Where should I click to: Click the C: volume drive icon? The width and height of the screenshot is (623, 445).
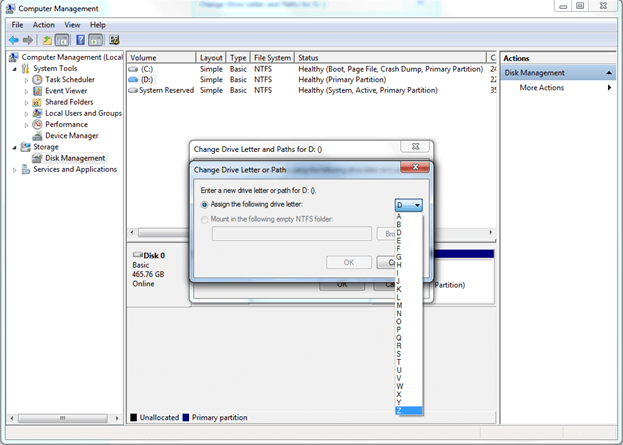pos(133,69)
